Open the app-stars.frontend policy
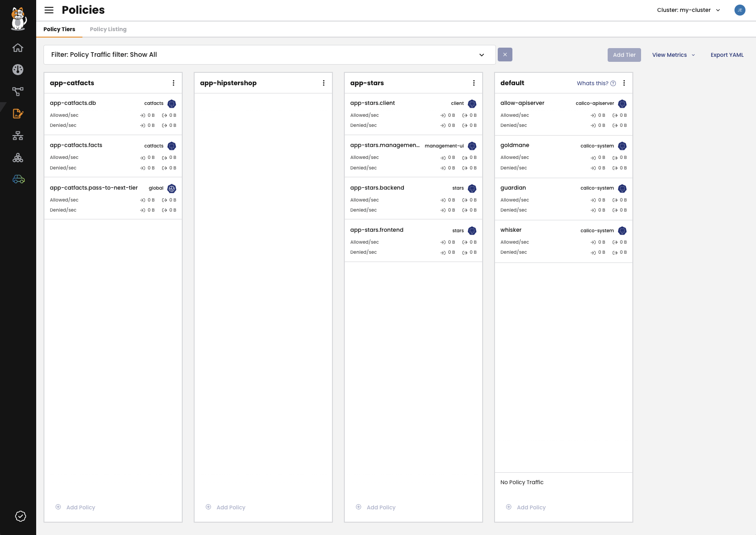 point(377,230)
